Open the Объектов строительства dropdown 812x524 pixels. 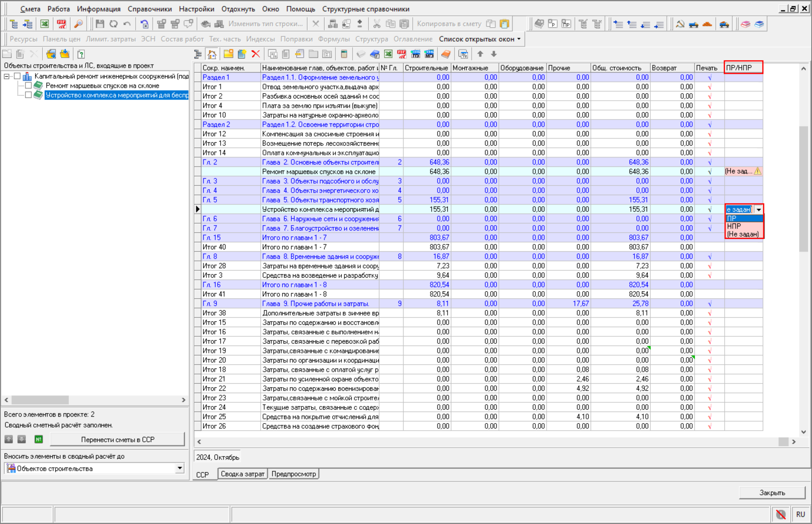(180, 468)
